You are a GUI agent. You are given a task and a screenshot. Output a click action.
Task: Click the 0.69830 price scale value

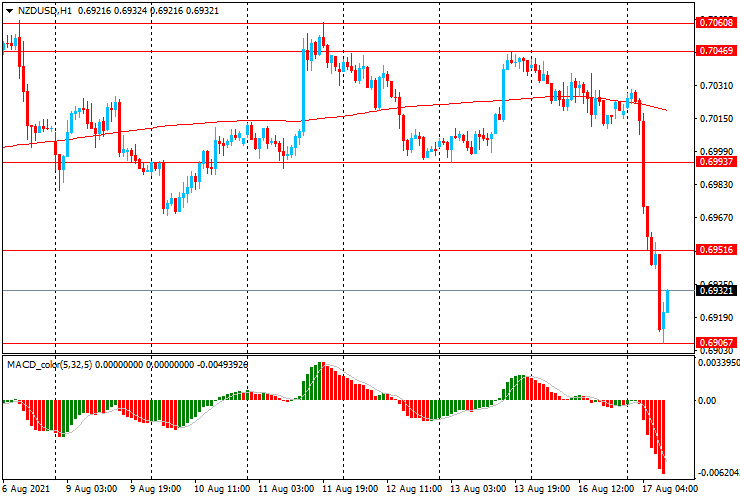tap(716, 185)
